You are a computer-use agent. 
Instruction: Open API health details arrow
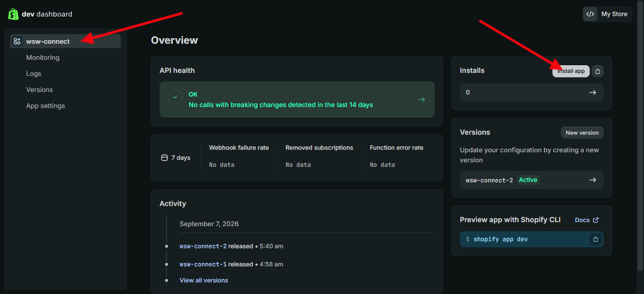click(422, 100)
